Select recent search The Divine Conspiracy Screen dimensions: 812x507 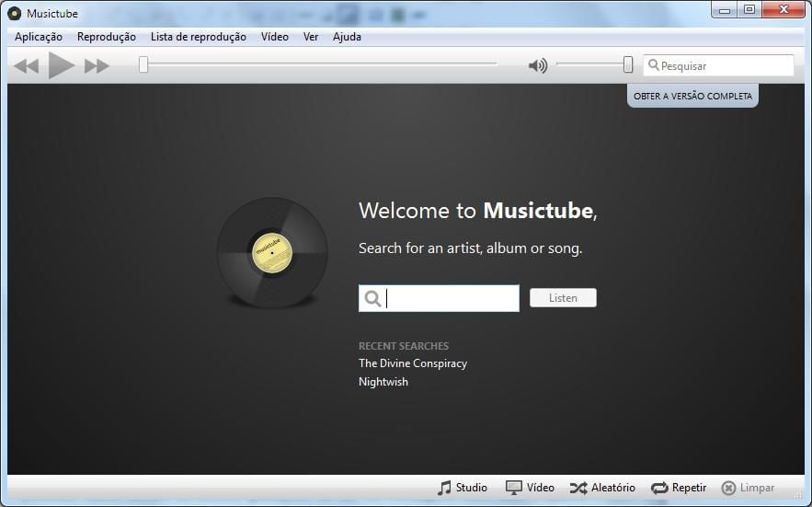(413, 363)
